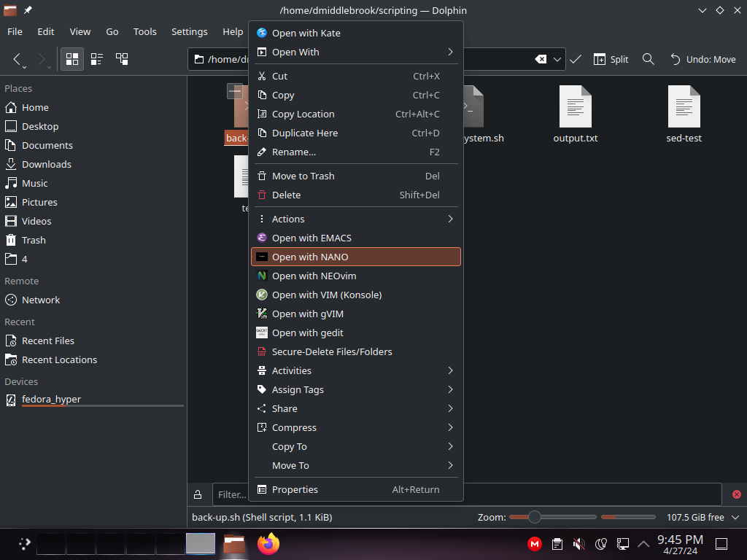Click Copy in the context menu

click(x=356, y=96)
